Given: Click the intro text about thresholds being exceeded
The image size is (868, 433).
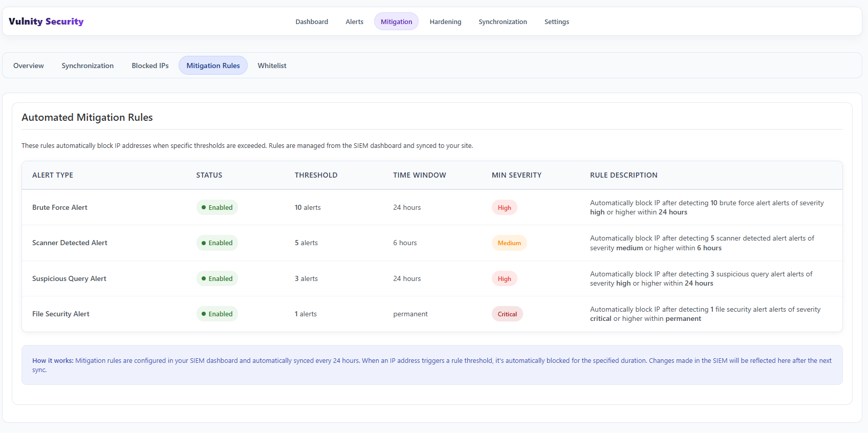Looking at the screenshot, I should [x=247, y=145].
